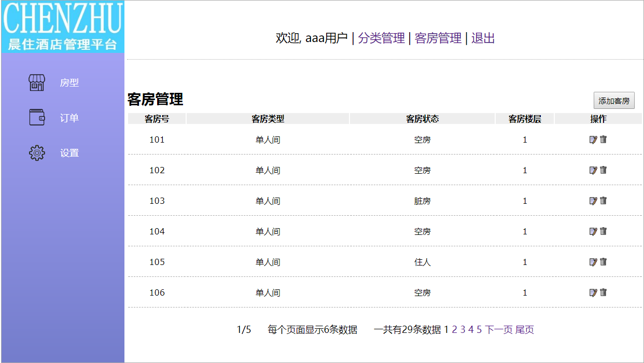Image resolution: width=644 pixels, height=363 pixels.
Task: Click the 添加客房 button
Action: [614, 101]
